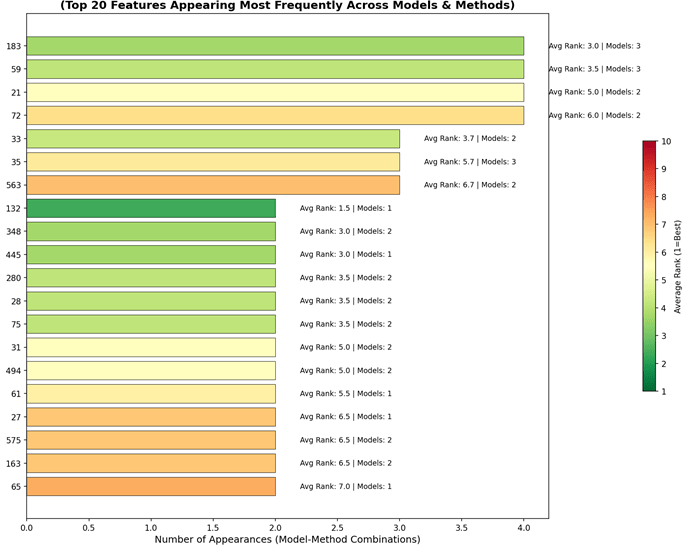Select the bar for feature 59

275,69
